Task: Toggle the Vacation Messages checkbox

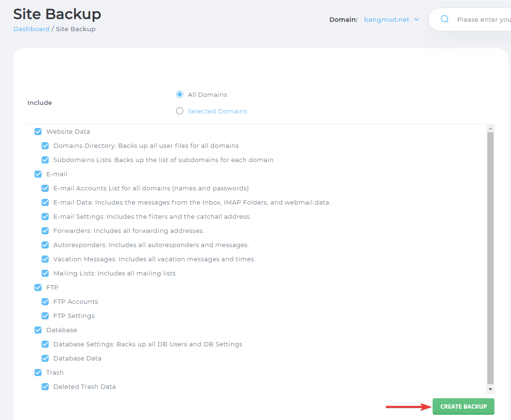Action: click(45, 259)
